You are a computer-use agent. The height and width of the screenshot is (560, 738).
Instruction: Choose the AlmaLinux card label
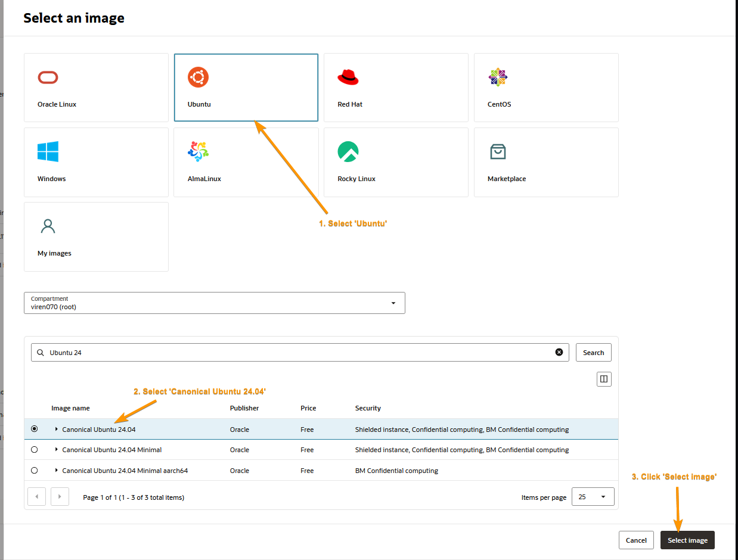[x=204, y=179]
